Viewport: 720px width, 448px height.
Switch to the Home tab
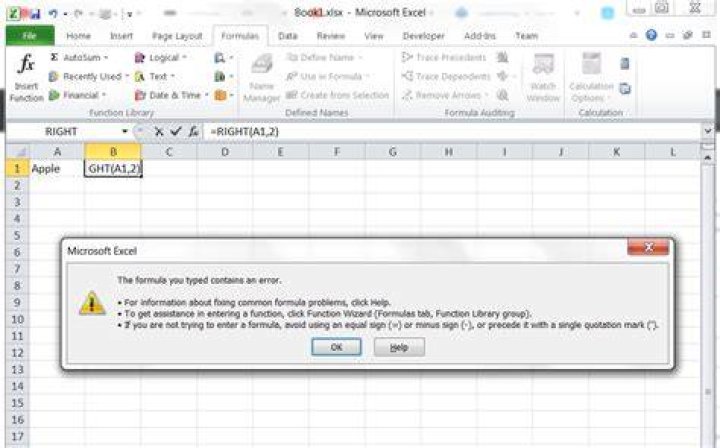click(x=79, y=36)
